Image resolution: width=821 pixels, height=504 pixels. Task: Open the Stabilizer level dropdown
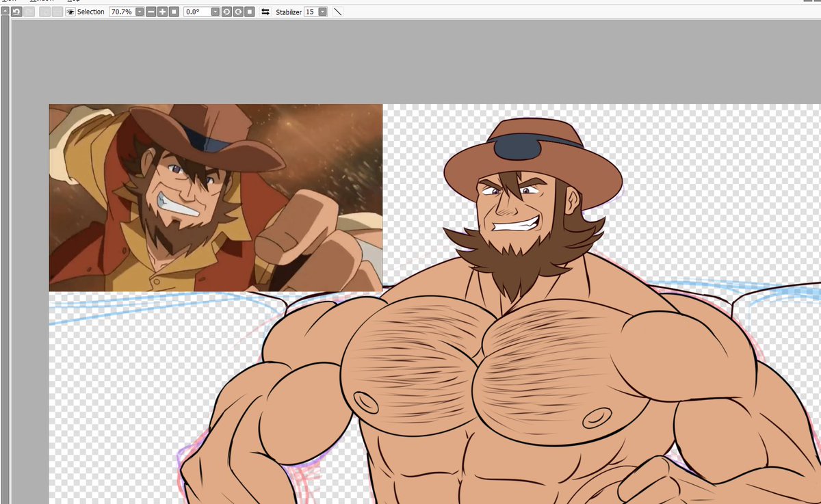coord(323,12)
